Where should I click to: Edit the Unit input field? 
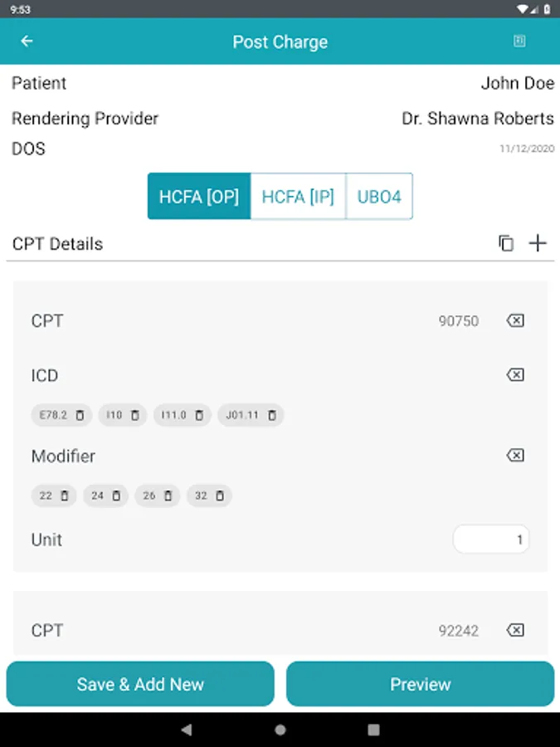coord(491,540)
